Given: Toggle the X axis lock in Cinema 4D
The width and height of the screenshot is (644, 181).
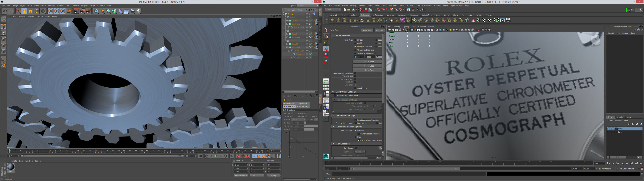Looking at the screenshot, I should click(x=50, y=11).
